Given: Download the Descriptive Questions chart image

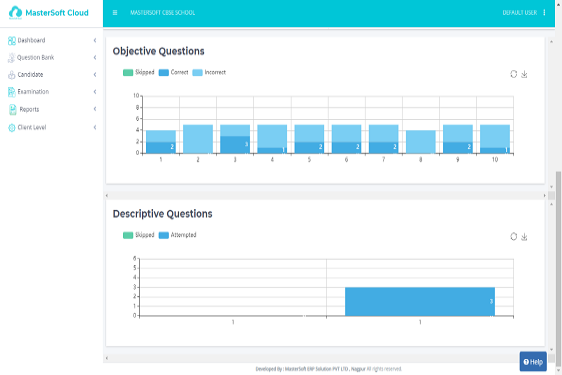Looking at the screenshot, I should click(x=524, y=236).
